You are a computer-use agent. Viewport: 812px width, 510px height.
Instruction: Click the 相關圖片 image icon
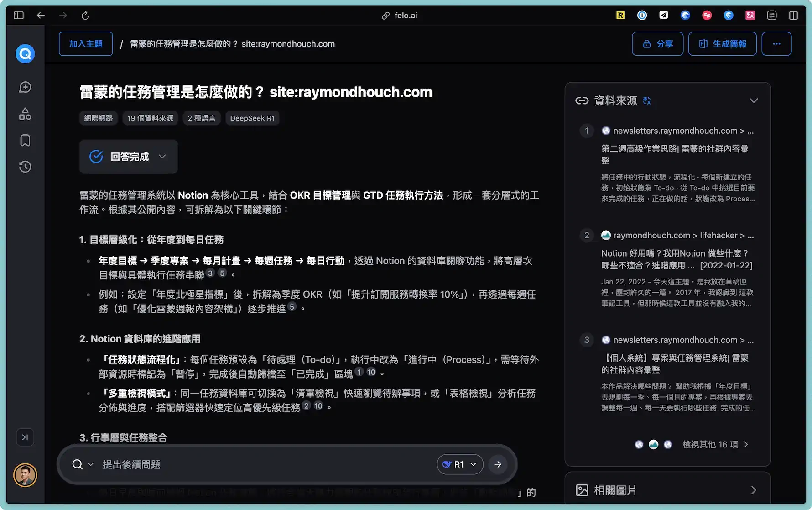click(x=582, y=490)
